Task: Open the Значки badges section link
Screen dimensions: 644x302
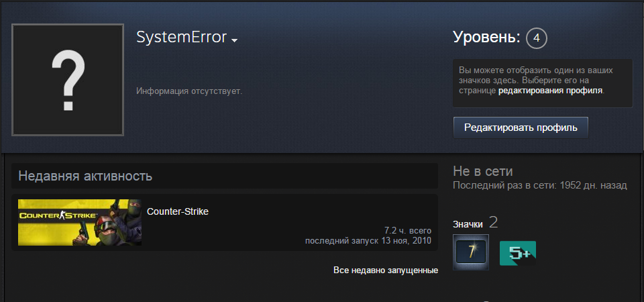Action: click(468, 224)
